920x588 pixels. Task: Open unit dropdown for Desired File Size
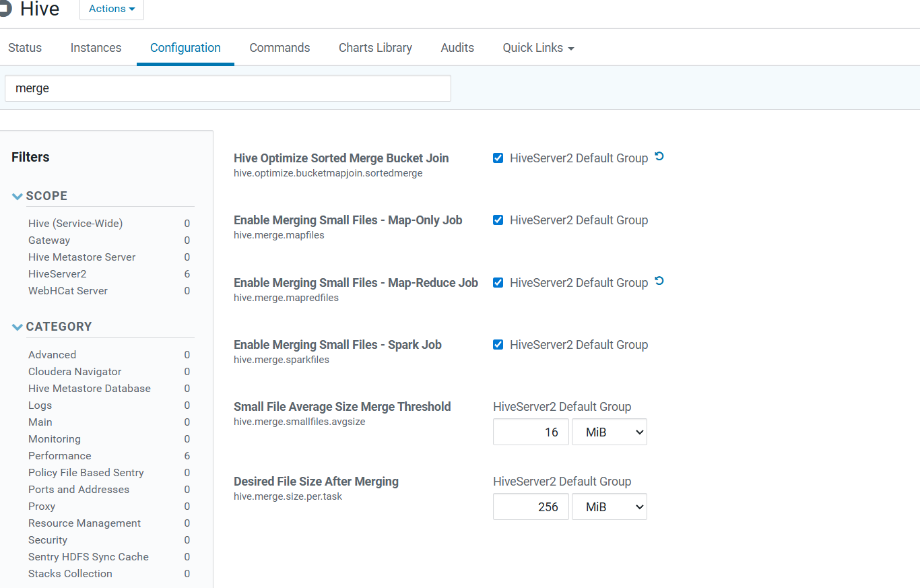click(609, 507)
